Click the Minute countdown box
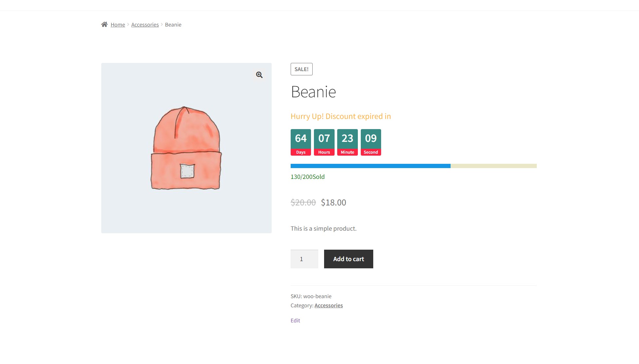The image size is (639, 364). pos(347,142)
